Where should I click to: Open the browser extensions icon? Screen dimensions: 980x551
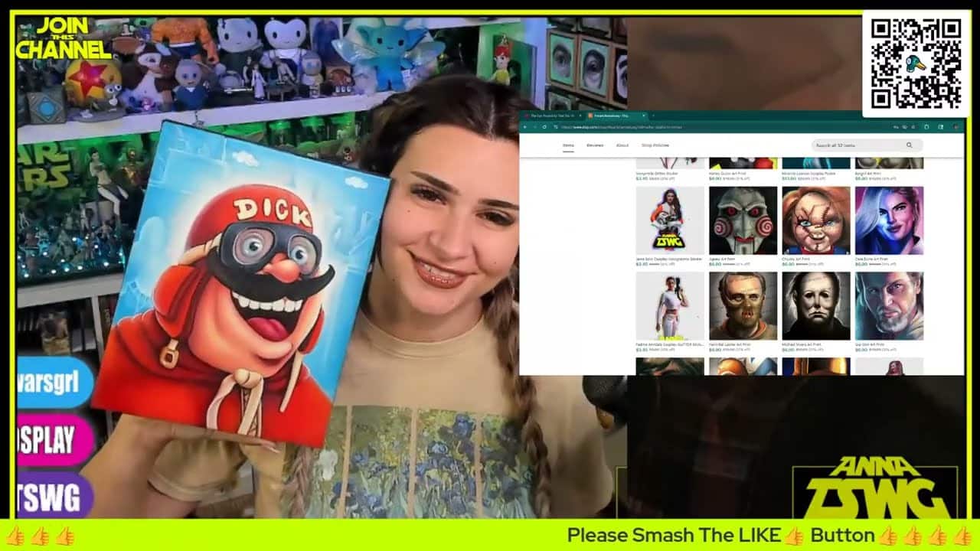tap(926, 127)
